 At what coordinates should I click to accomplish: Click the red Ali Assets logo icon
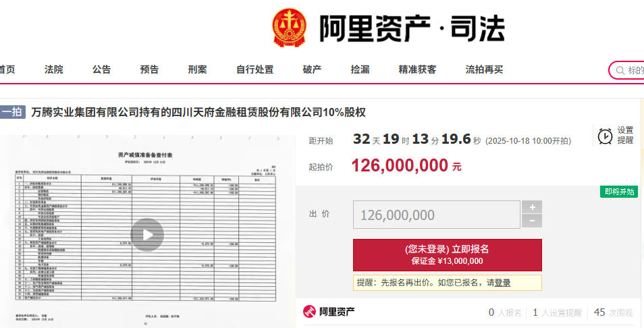pos(309,312)
